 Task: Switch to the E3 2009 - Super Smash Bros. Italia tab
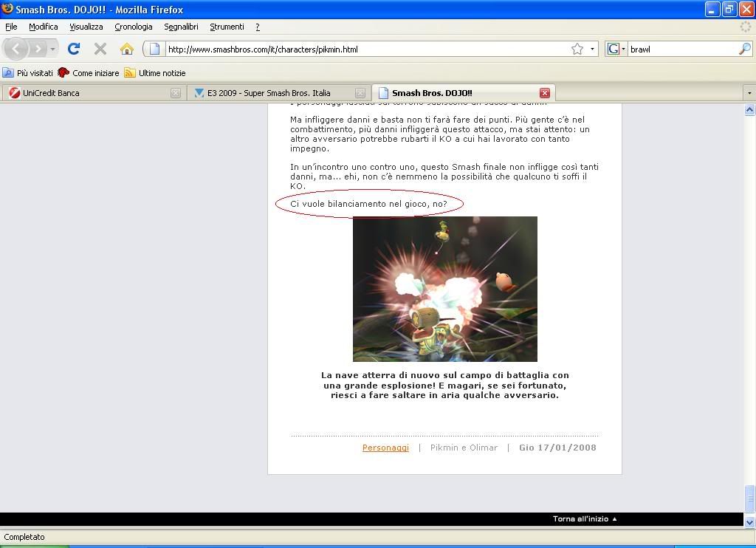[x=278, y=92]
